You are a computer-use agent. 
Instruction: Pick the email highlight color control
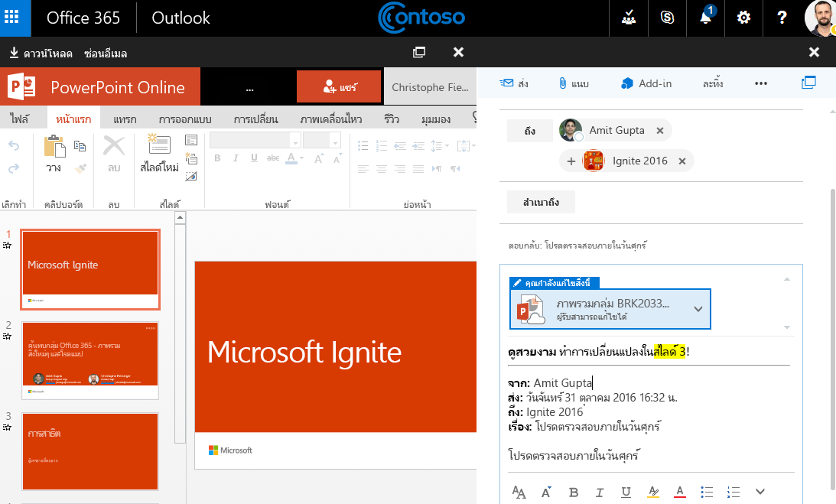[653, 493]
